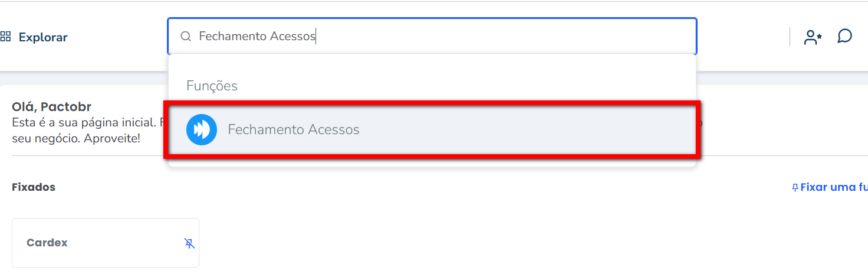Click the 'Funções' section header
This screenshot has height=280, width=868.
pos(212,86)
